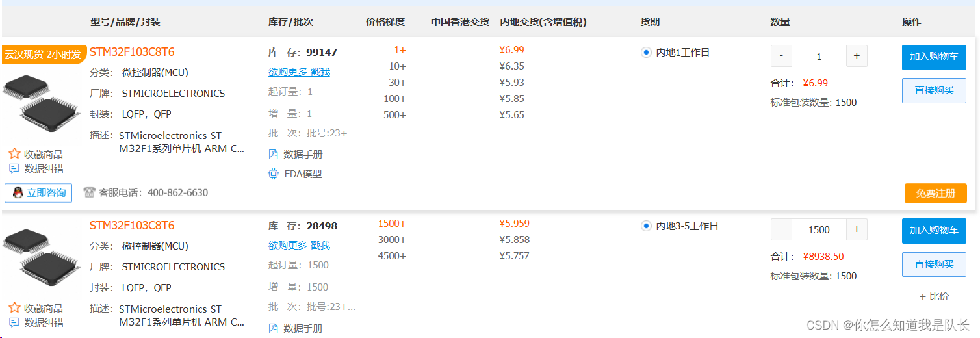Click data error report icon in second product

14,322
